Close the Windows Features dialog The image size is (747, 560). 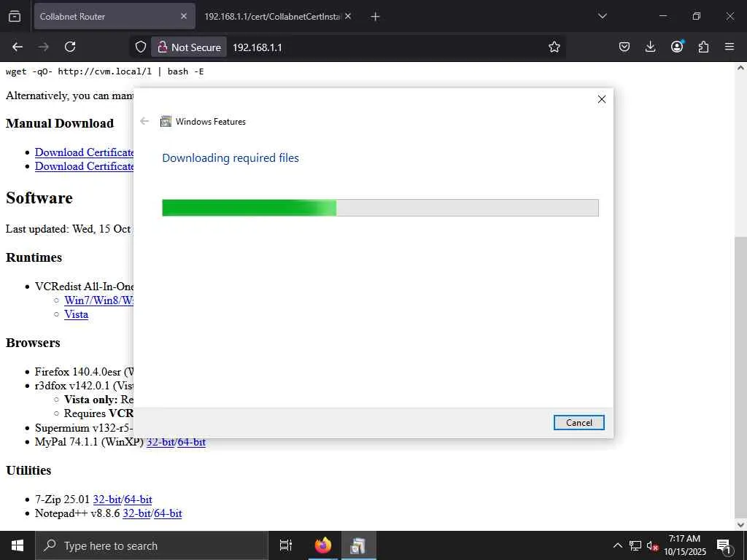[x=602, y=99]
